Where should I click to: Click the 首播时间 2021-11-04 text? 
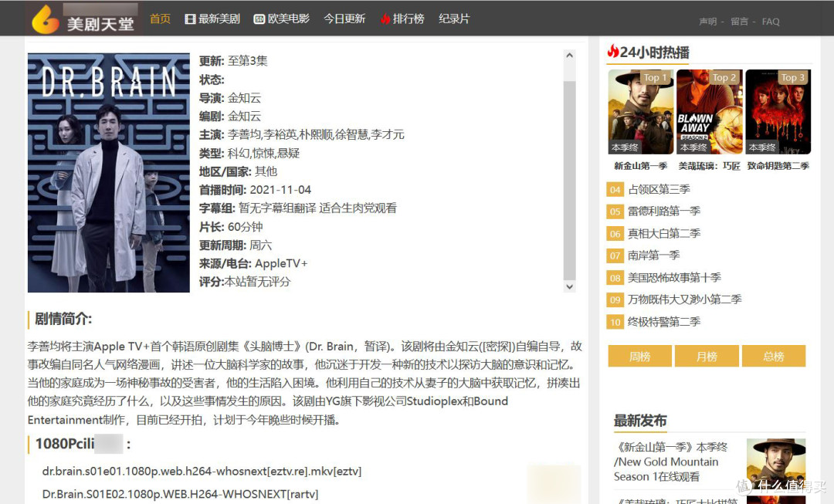coord(256,190)
